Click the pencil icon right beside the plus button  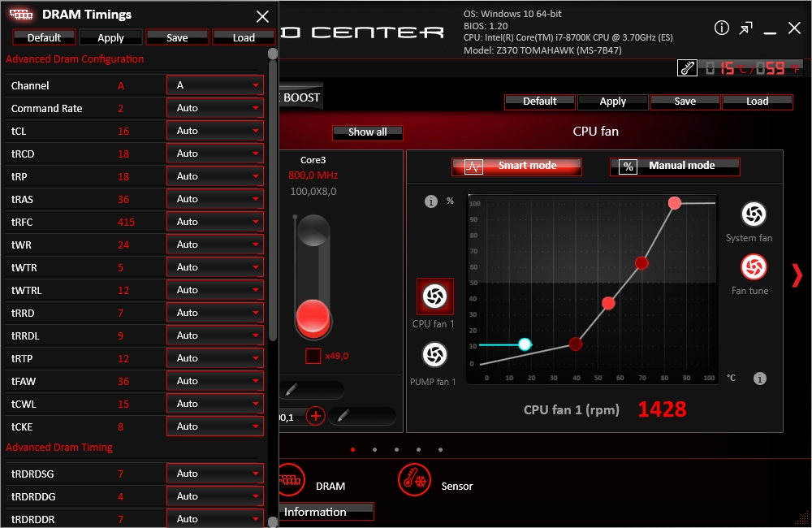point(343,416)
